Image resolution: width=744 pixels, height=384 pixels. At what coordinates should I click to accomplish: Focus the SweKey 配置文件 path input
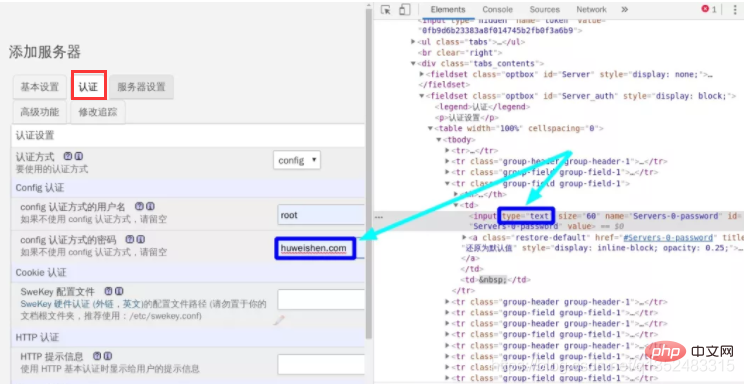tap(321, 300)
